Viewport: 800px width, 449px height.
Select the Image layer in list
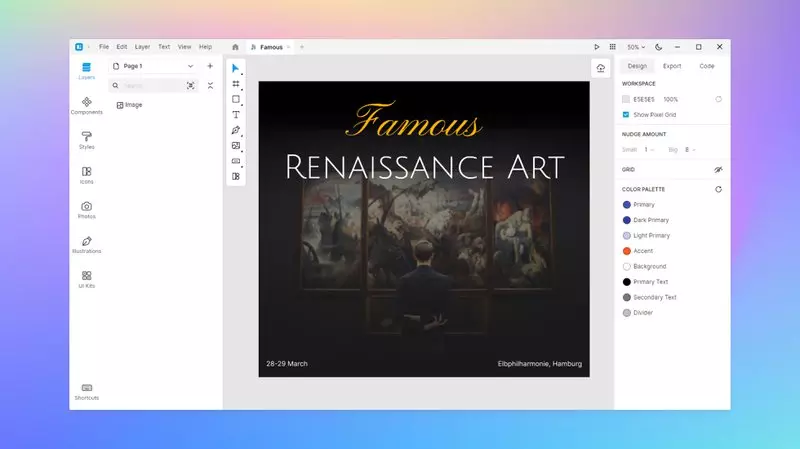(130, 105)
